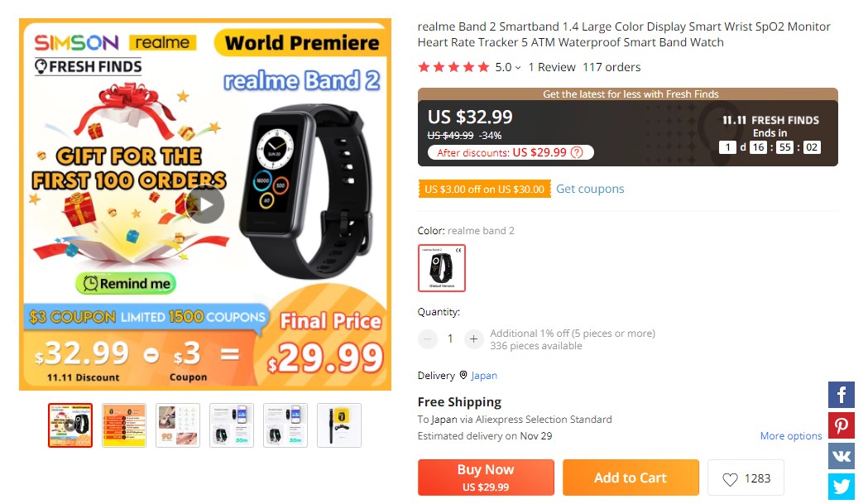This screenshot has height=504, width=868.
Task: Select the last thumbnail showing band upright
Action: click(x=339, y=425)
